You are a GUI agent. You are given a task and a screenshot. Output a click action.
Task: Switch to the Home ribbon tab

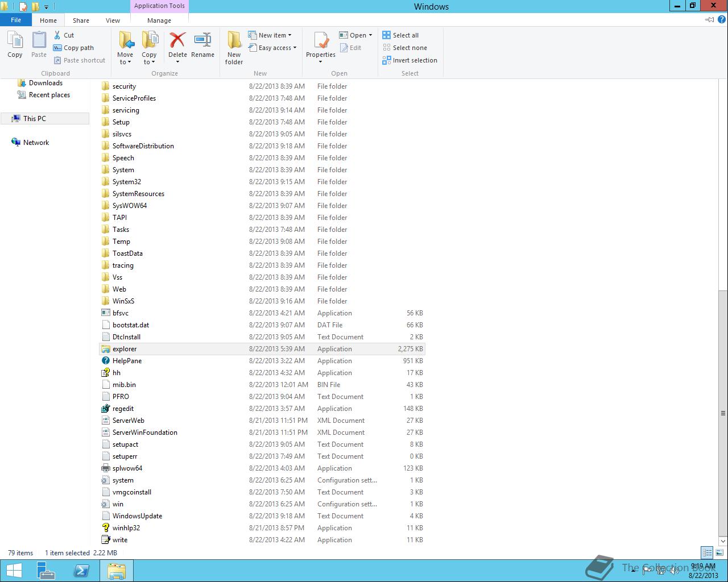(x=48, y=20)
